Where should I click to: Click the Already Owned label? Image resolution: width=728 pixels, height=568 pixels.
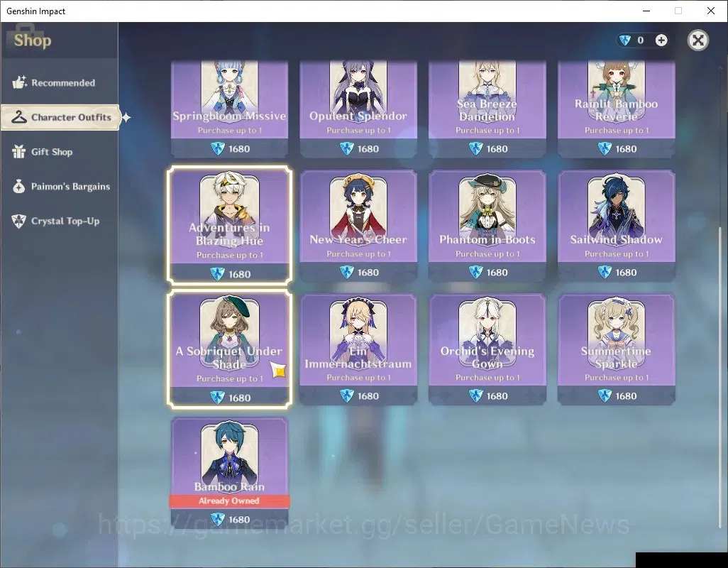point(229,501)
